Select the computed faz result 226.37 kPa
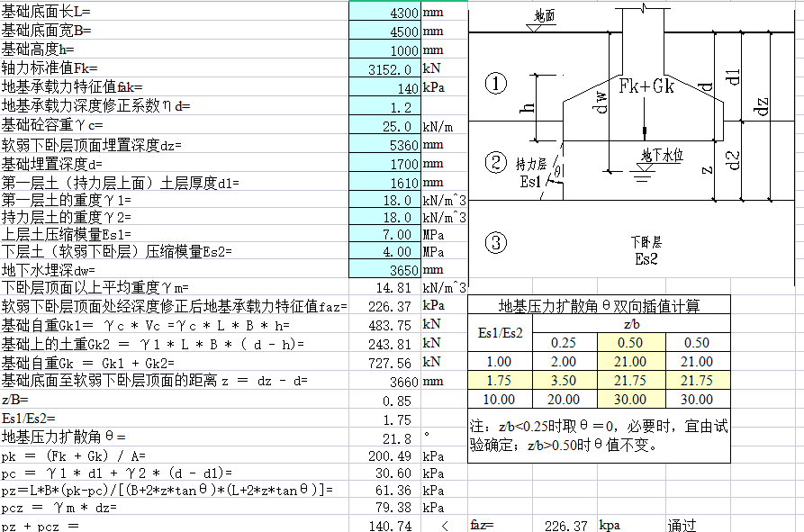Screen dimensions: 804x532 coord(384,307)
